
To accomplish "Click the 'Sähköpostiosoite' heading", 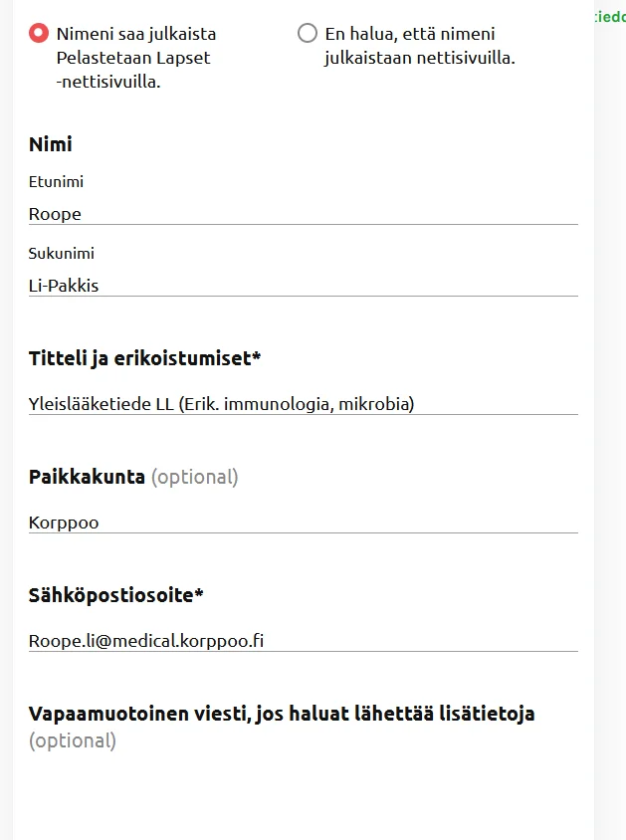I will click(x=110, y=595).
